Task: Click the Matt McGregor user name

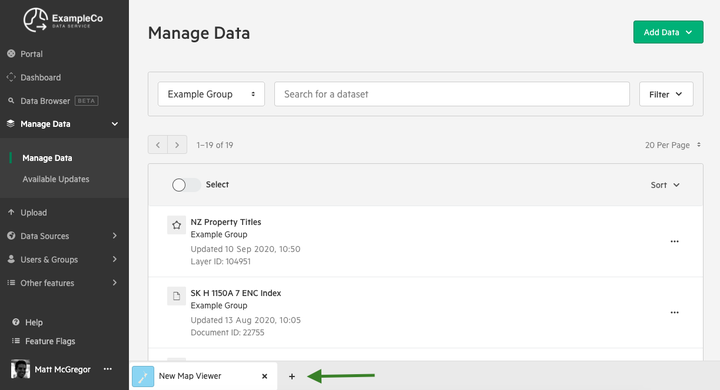Action: pos(62,369)
